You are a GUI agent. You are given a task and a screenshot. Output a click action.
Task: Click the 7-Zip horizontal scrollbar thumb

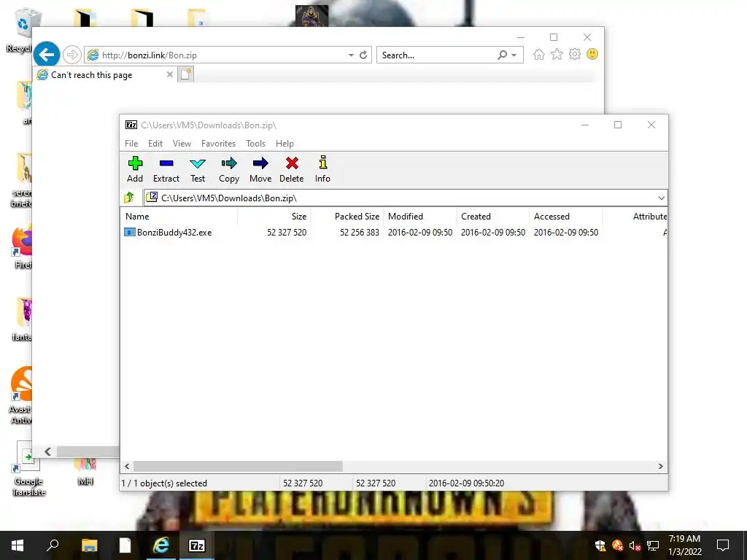pyautogui.click(x=238, y=466)
